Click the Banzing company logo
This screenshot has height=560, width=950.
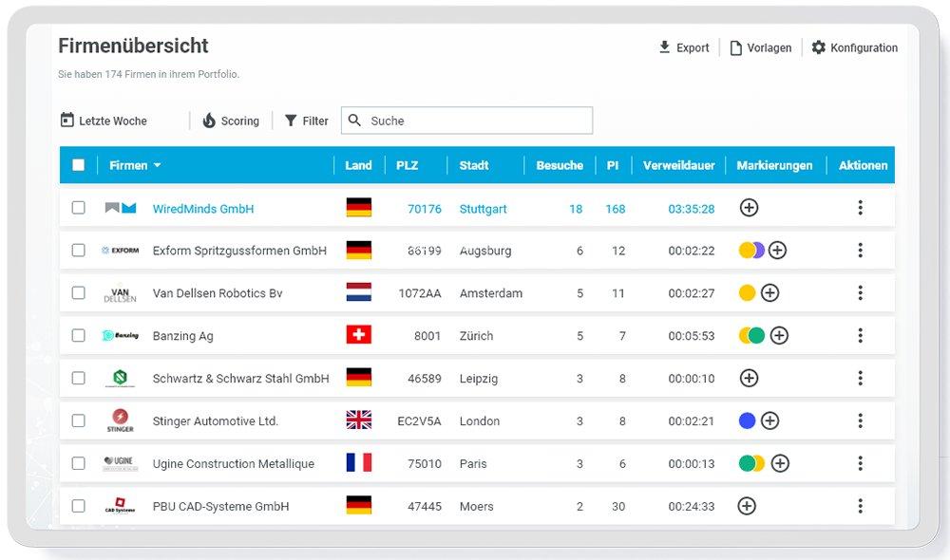(x=120, y=335)
